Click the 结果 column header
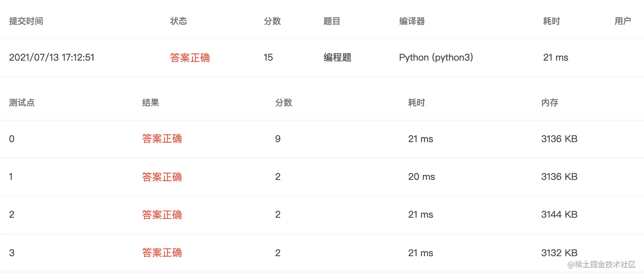The width and height of the screenshot is (644, 277). click(150, 103)
